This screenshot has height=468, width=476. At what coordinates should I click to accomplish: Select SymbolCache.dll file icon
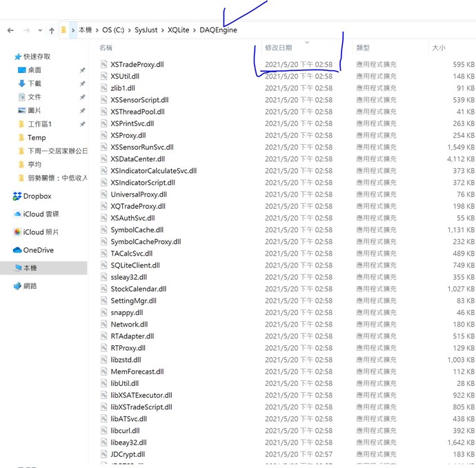(x=103, y=230)
